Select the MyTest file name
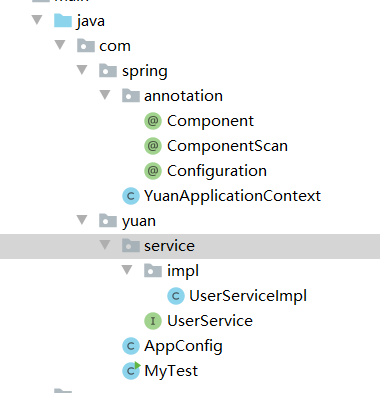The width and height of the screenshot is (380, 393). coord(171,371)
